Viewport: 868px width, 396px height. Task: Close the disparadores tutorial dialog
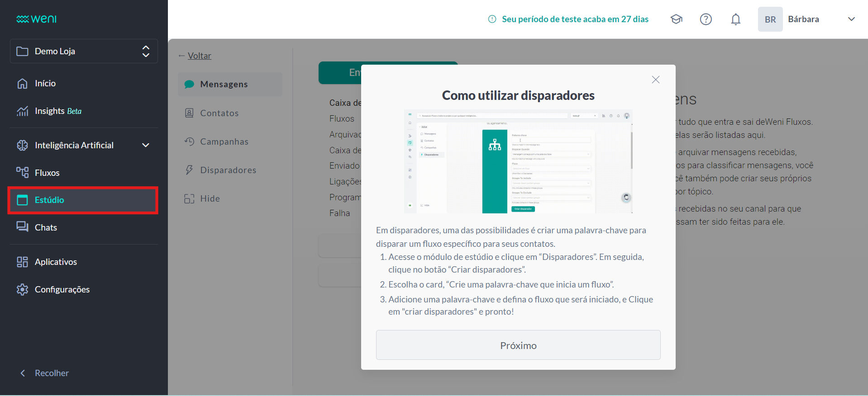tap(655, 80)
